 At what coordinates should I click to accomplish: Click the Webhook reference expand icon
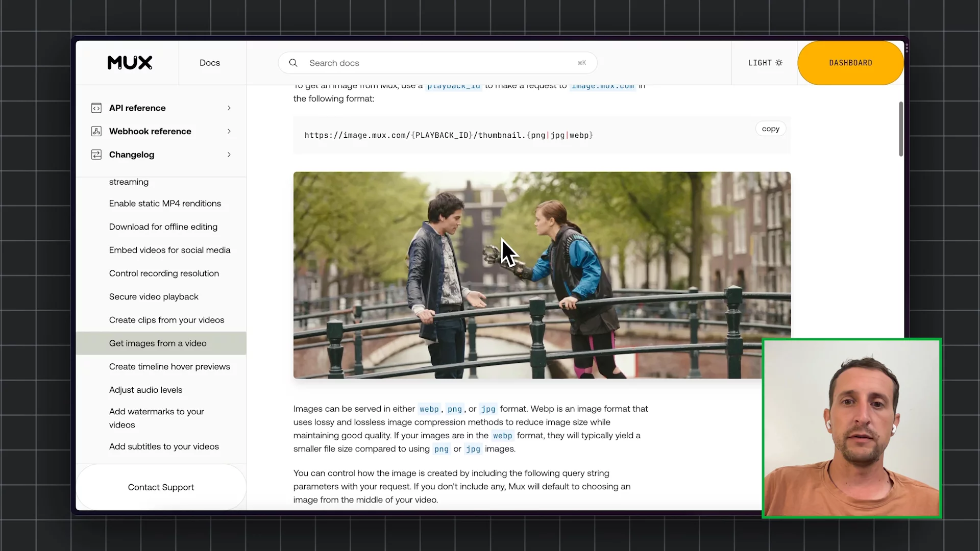[x=228, y=131]
